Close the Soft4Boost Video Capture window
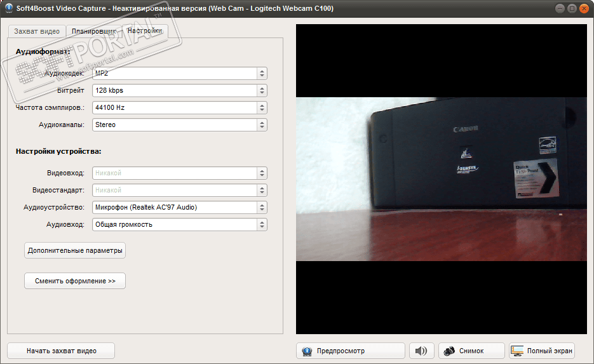This screenshot has width=594, height=364. point(584,8)
